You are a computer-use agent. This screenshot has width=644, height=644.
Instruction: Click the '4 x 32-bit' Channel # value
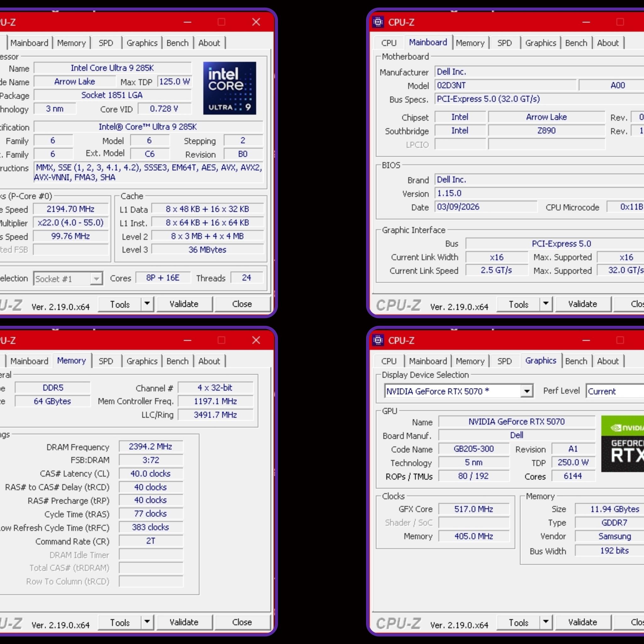pyautogui.click(x=215, y=388)
